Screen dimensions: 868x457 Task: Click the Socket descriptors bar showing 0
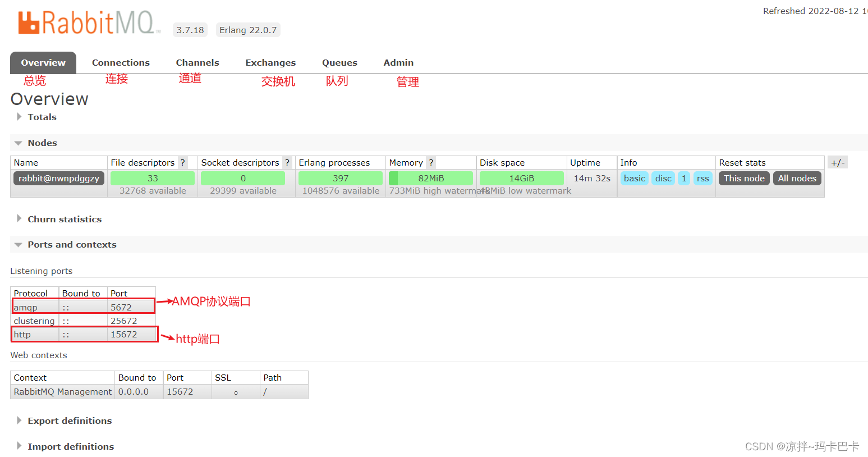[x=243, y=179]
